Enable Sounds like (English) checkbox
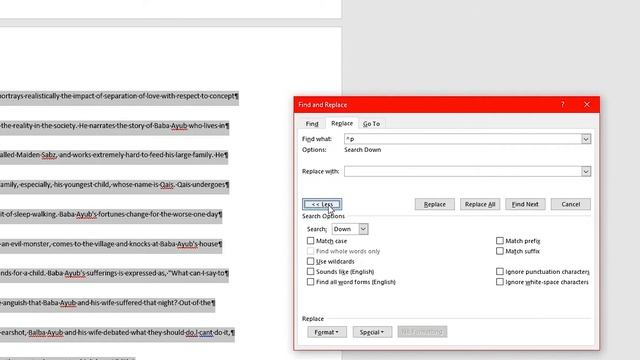This screenshot has width=640, height=360. pos(311,271)
